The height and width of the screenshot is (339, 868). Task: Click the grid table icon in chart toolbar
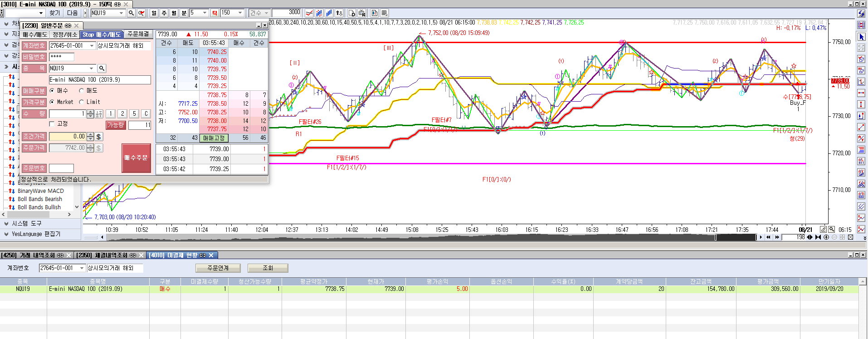click(384, 13)
